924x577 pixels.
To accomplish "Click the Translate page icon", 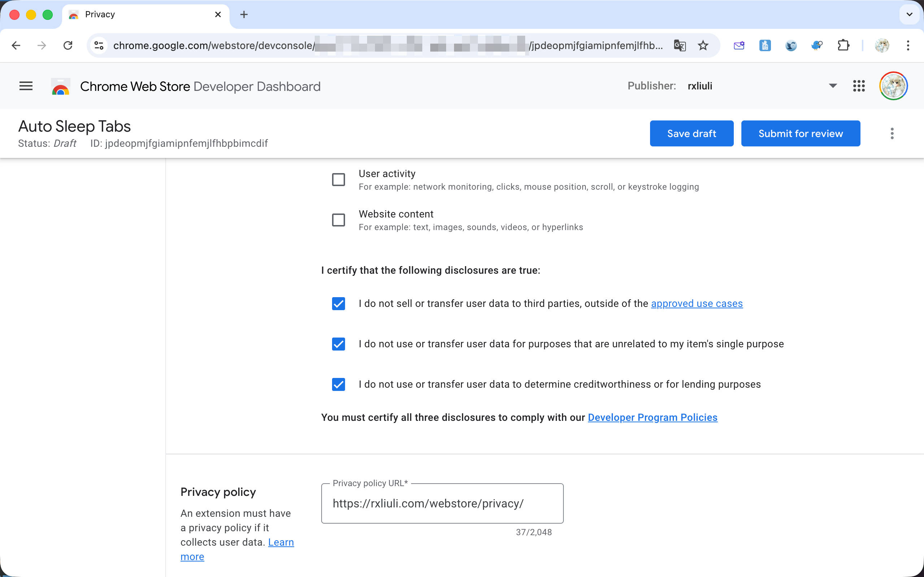I will coord(680,46).
